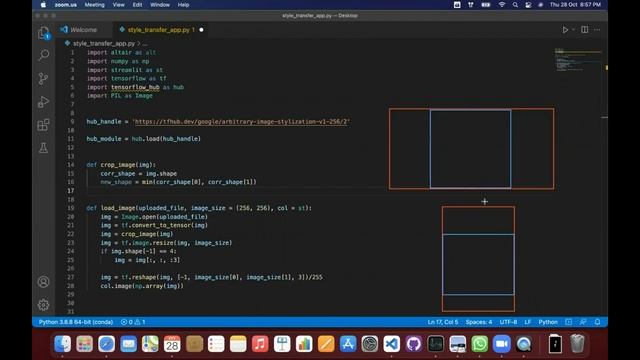This screenshot has height=360, width=640.
Task: Switch to the Welcome tab
Action: (x=83, y=30)
